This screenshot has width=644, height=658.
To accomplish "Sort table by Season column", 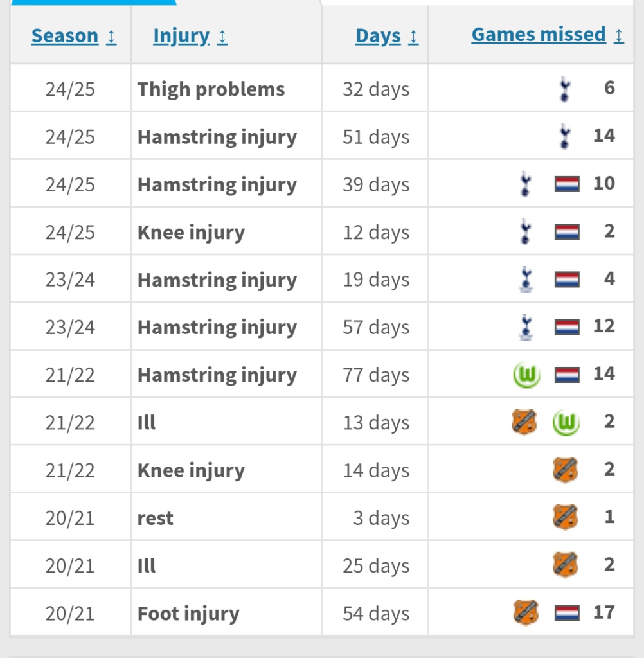I will [x=65, y=36].
